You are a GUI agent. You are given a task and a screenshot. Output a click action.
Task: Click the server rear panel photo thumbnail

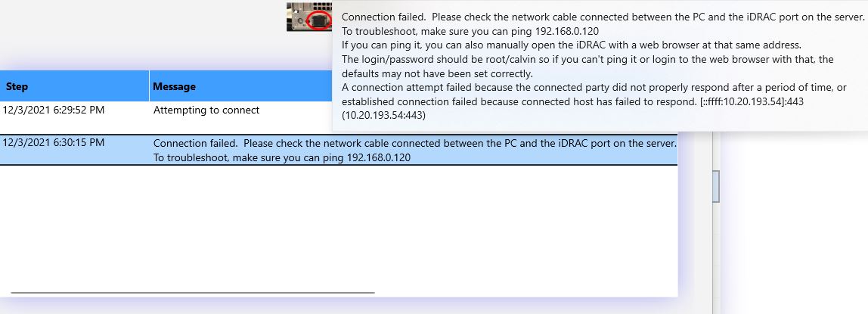pyautogui.click(x=309, y=17)
